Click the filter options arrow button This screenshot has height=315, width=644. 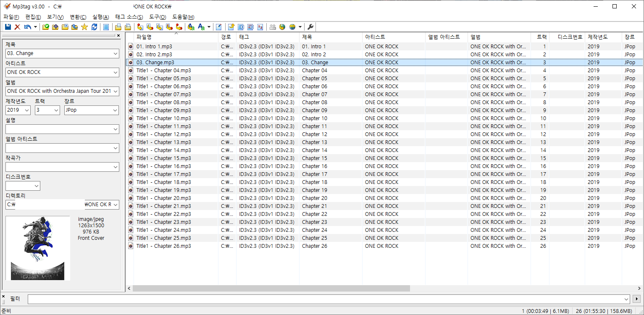click(636, 299)
